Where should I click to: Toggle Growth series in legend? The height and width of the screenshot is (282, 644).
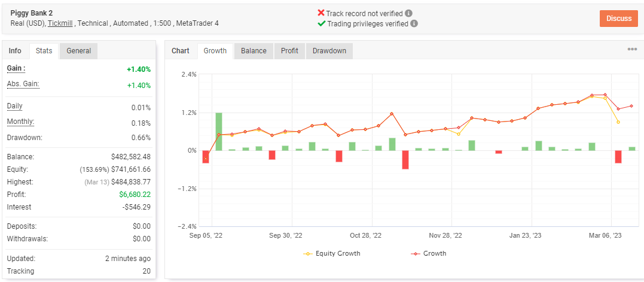428,253
